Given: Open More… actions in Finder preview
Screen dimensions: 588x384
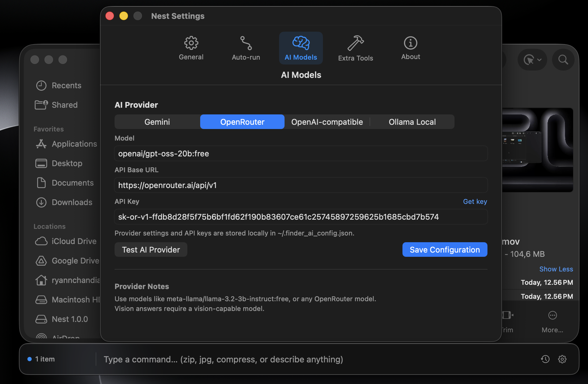Looking at the screenshot, I should (552, 322).
